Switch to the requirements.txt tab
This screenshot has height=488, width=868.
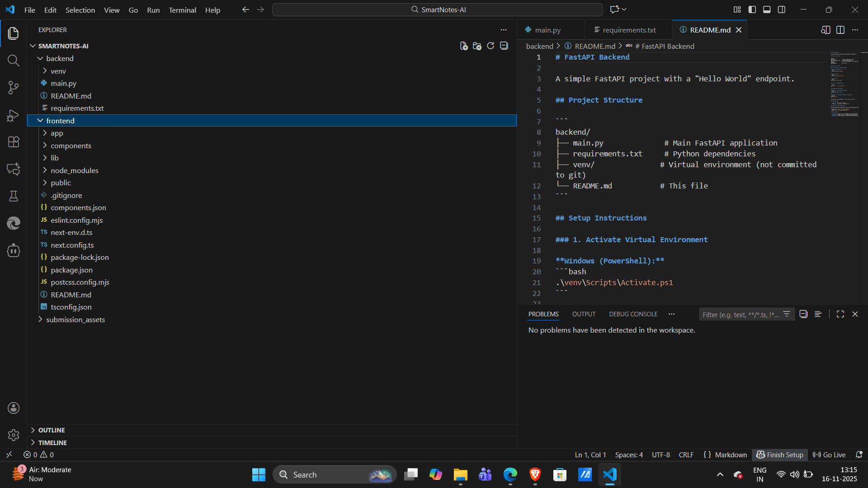tap(628, 30)
